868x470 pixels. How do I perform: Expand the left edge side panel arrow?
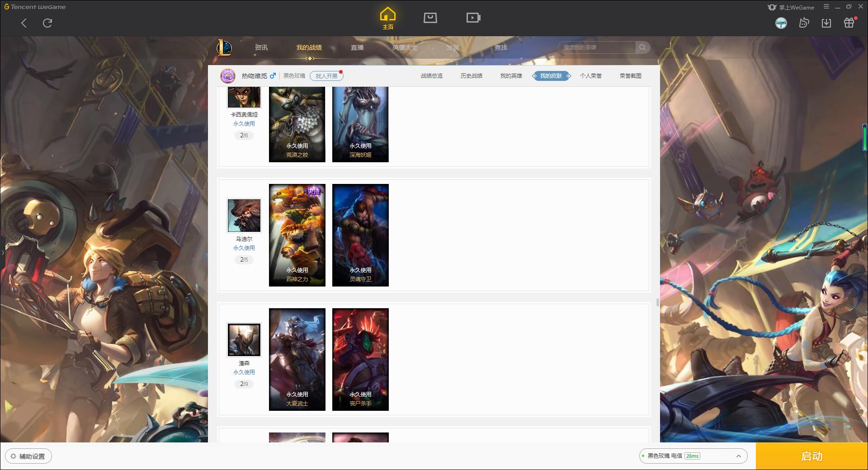[x=2, y=252]
